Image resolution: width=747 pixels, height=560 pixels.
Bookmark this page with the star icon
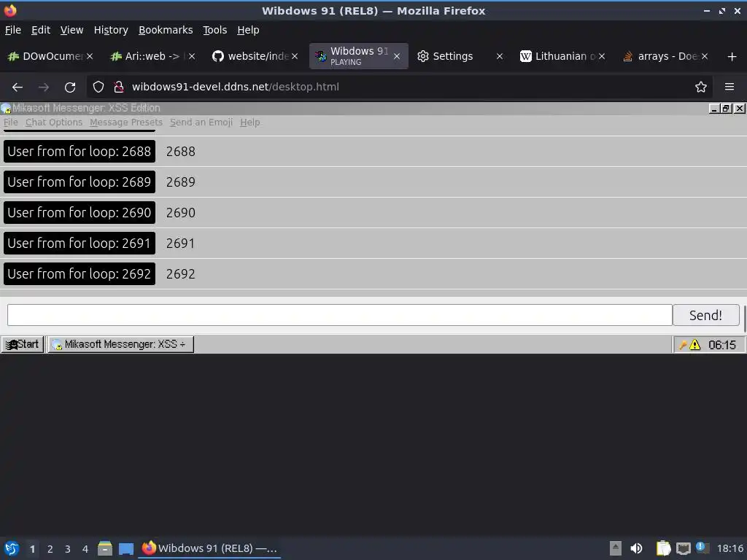coord(701,87)
